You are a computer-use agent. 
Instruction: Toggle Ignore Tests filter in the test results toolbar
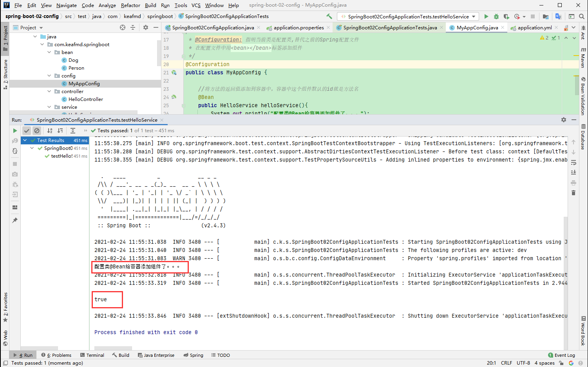point(37,130)
